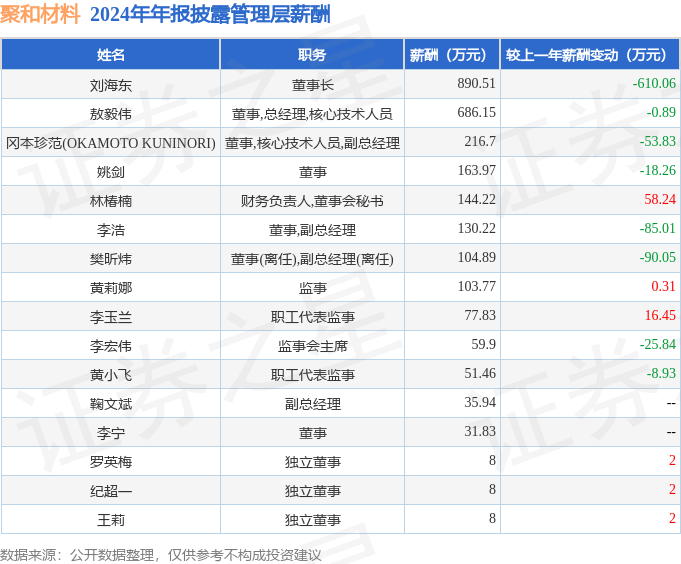Image resolution: width=681 pixels, height=564 pixels.
Task: Click salary value 59.9
Action: [x=483, y=345]
